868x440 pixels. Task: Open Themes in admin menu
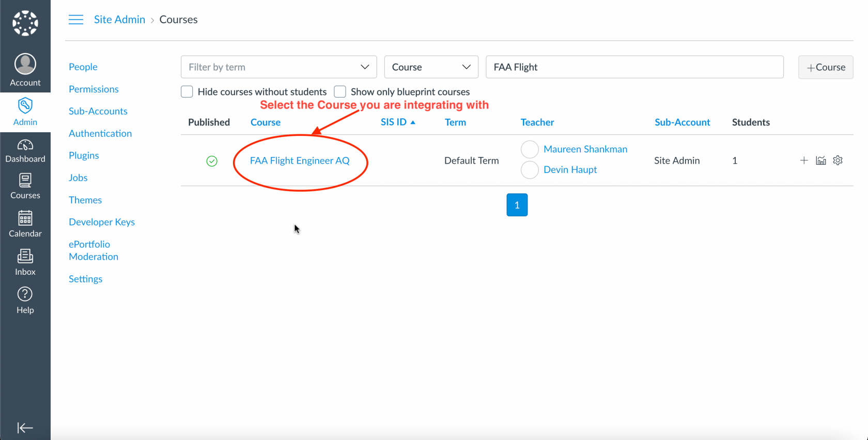point(85,200)
